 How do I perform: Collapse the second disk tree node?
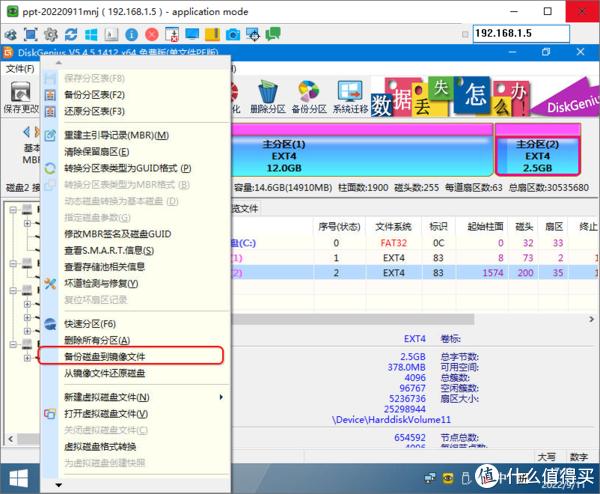[x=13, y=264]
